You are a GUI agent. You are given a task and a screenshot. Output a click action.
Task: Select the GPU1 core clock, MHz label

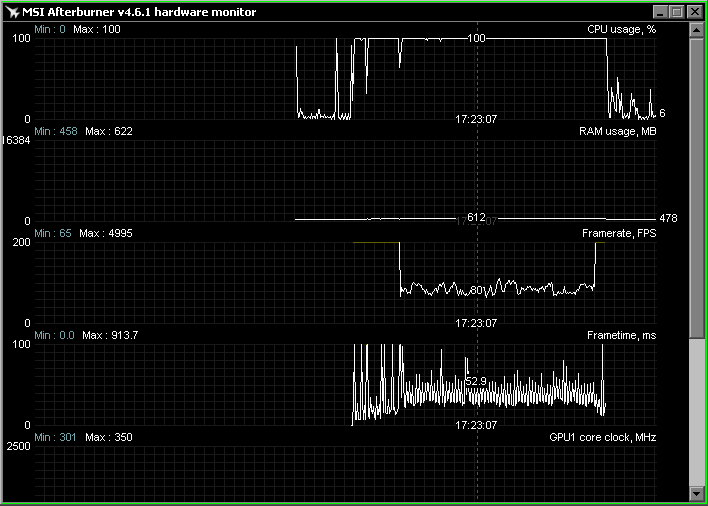click(601, 437)
